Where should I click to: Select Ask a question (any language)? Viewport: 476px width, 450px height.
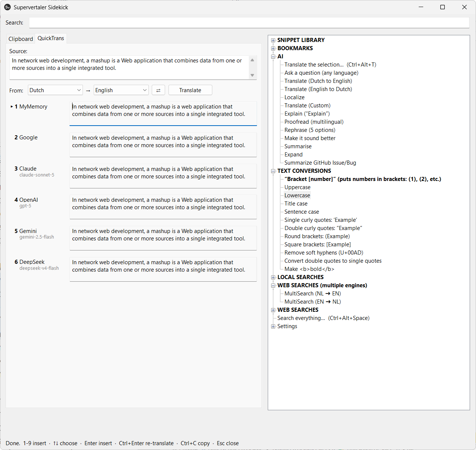pos(321,73)
